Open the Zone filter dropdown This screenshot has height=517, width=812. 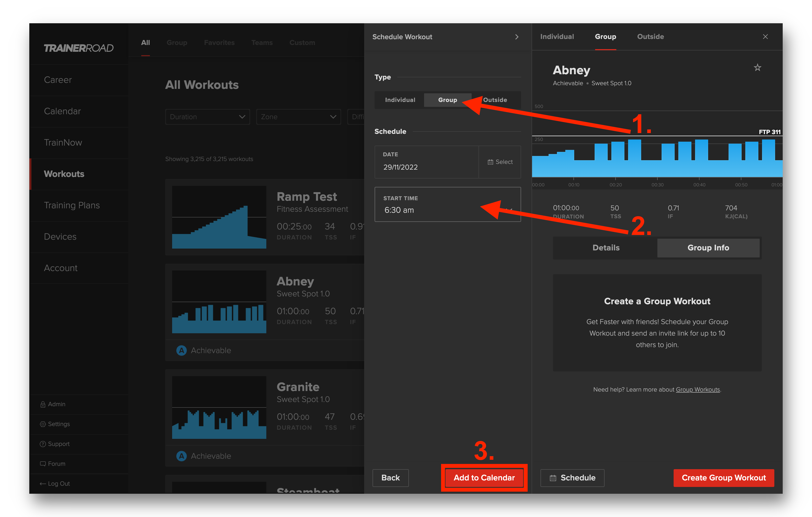click(x=298, y=117)
